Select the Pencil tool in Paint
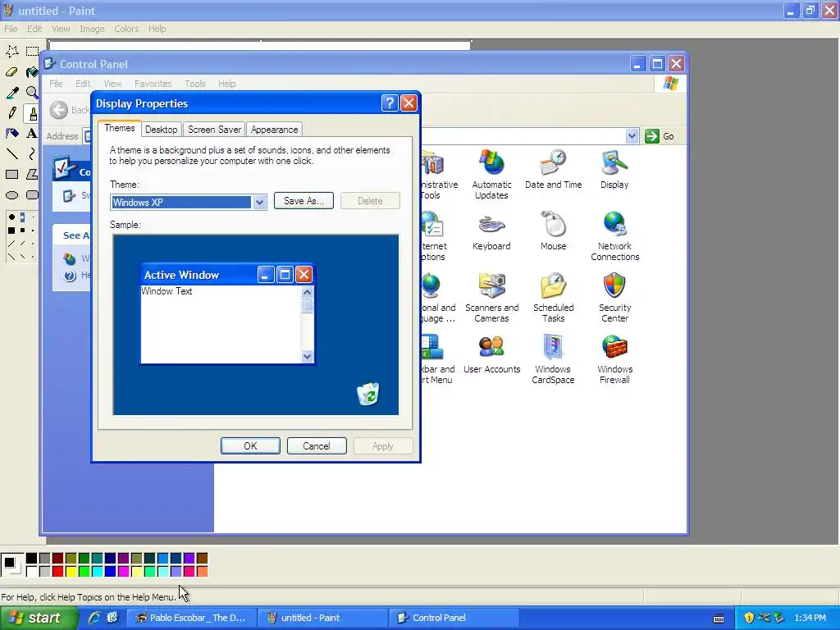840x630 pixels. tap(11, 113)
